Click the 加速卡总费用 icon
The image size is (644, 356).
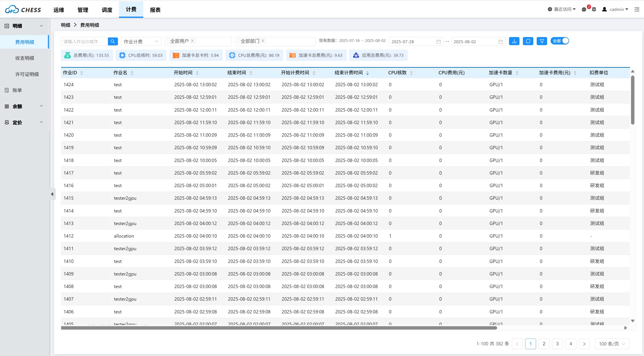pos(293,55)
